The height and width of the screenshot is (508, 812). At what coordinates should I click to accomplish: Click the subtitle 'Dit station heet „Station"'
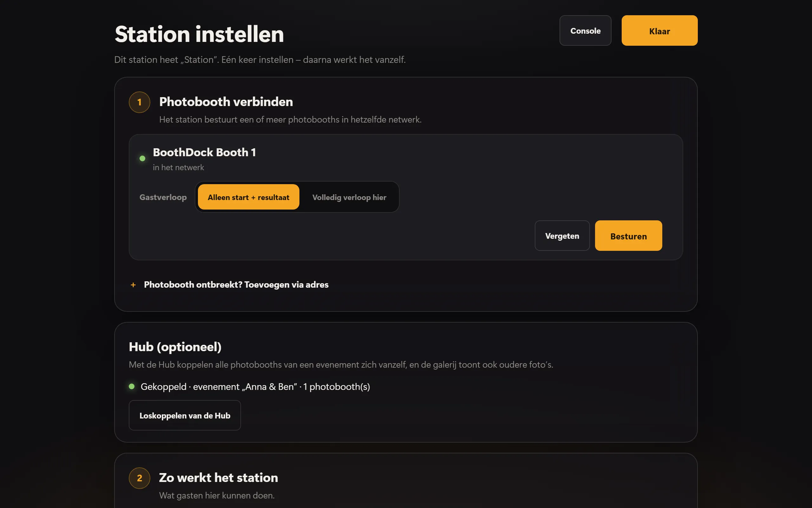[x=260, y=60]
